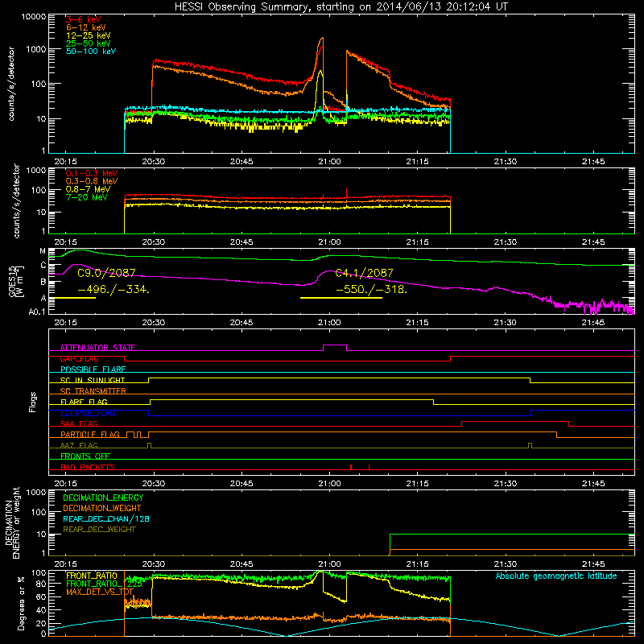Click the ATTENUATOR_STATE flag label
The image size is (644, 644).
pos(97,348)
